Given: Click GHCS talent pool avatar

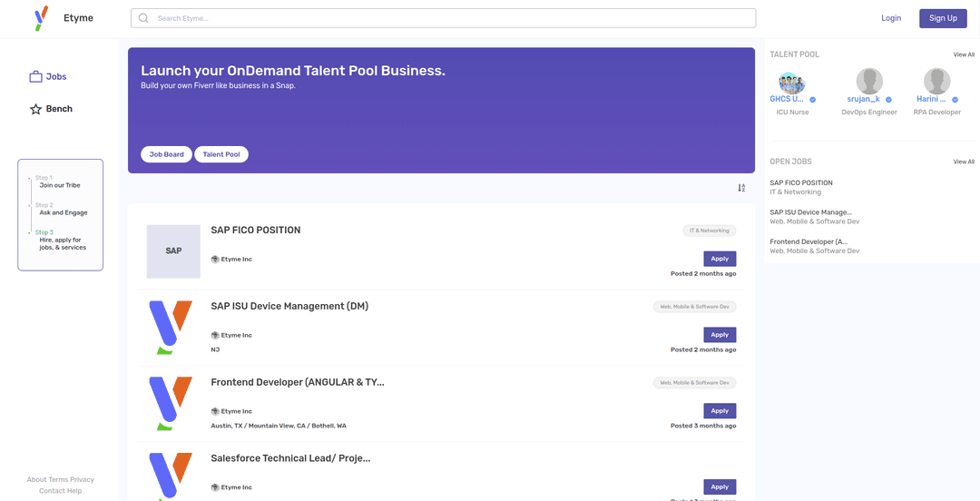Looking at the screenshot, I should (x=792, y=83).
